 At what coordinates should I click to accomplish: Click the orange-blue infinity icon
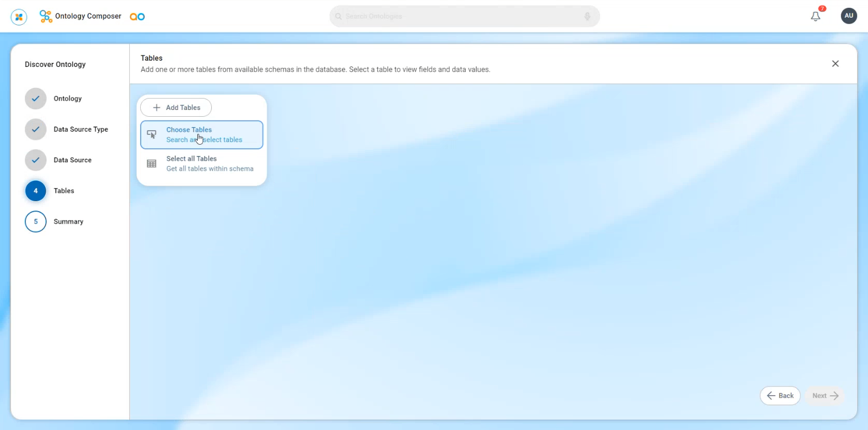(x=137, y=17)
